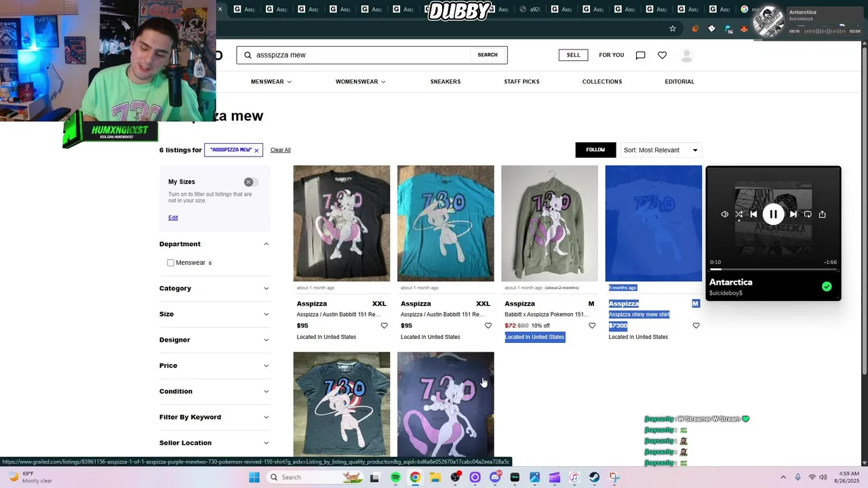
Task: Click the SELL button
Action: point(573,55)
